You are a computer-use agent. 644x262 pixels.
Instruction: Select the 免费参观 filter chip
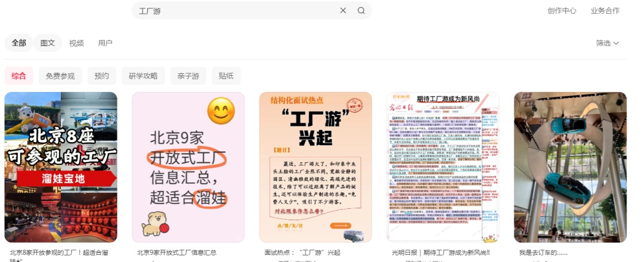point(60,76)
